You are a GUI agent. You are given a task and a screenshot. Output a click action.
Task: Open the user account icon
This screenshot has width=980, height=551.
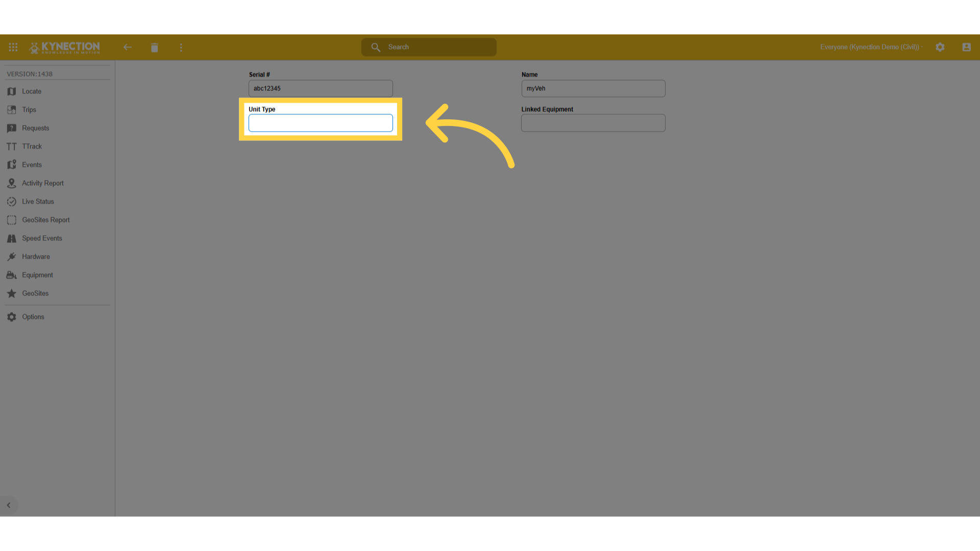(x=967, y=47)
